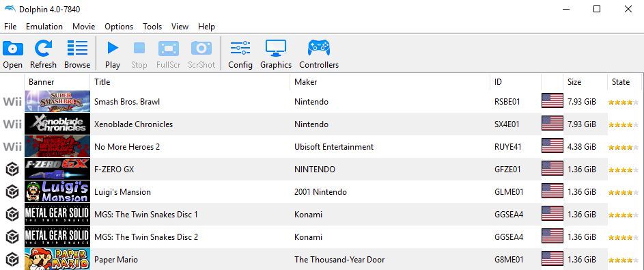644x270 pixels.
Task: Toggle fullscreen with FullScr icon
Action: (x=169, y=49)
